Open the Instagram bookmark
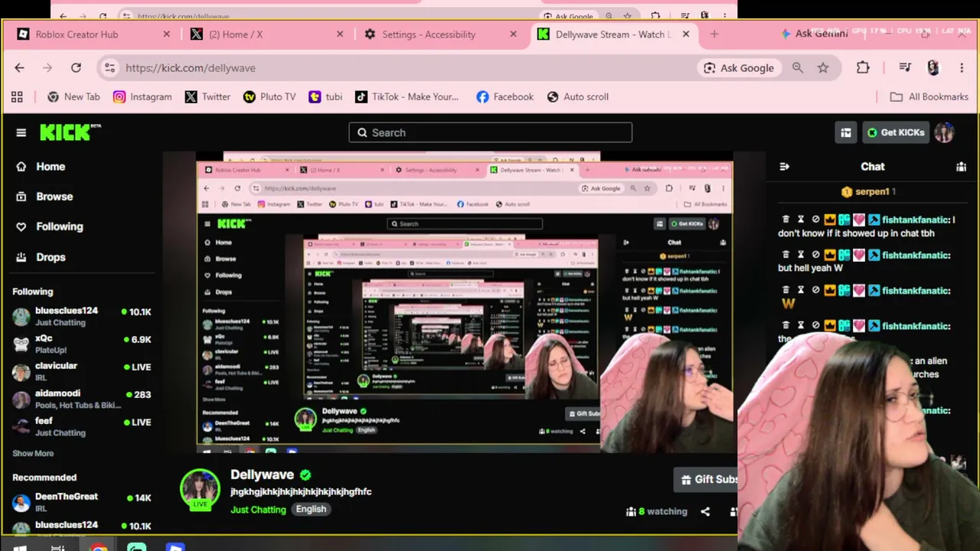The width and height of the screenshot is (980, 551). pyautogui.click(x=142, y=96)
